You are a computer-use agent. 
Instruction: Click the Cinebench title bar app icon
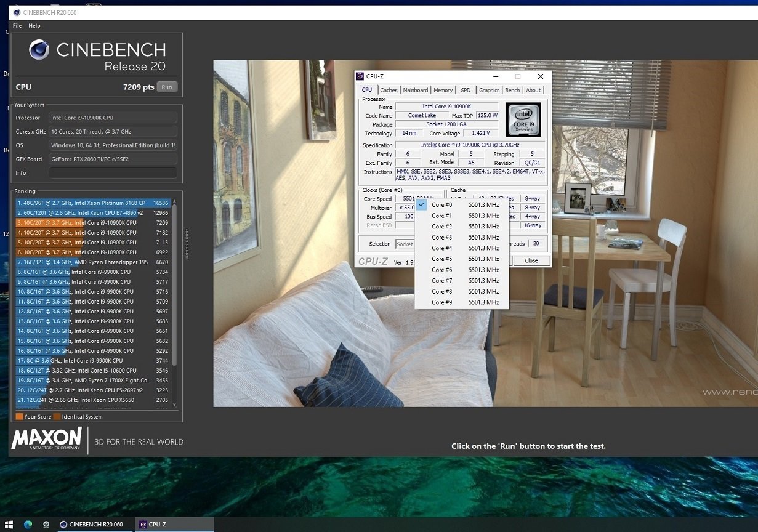(16, 12)
